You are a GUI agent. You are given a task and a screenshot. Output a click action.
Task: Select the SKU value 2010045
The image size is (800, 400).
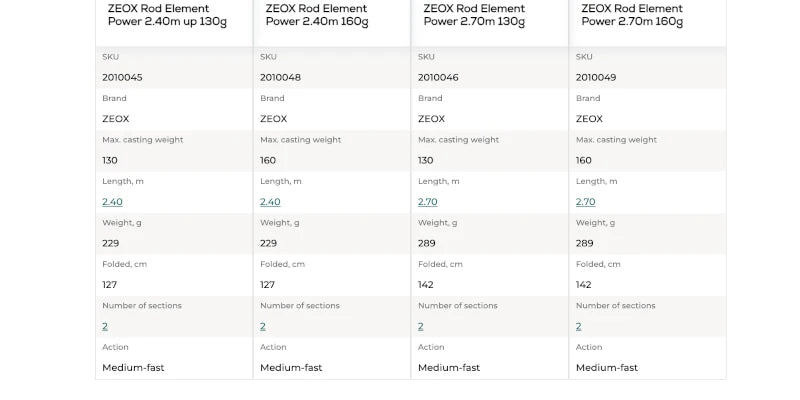[122, 77]
